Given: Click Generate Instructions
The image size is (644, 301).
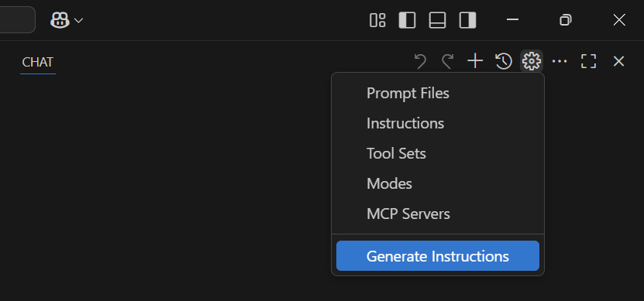Looking at the screenshot, I should (x=438, y=256).
